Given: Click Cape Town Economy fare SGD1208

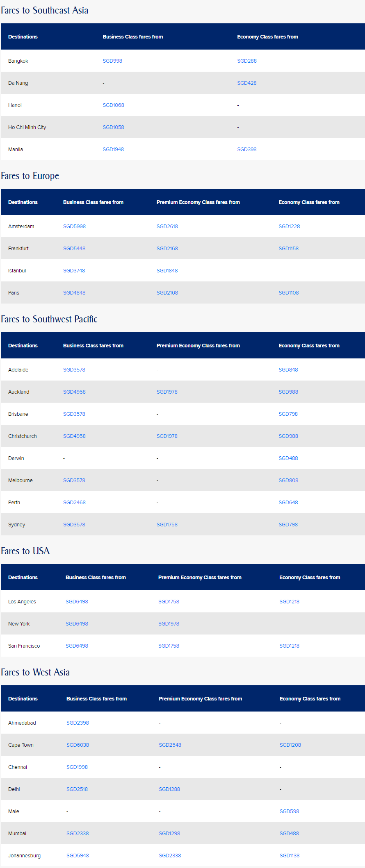Looking at the screenshot, I should [x=290, y=745].
